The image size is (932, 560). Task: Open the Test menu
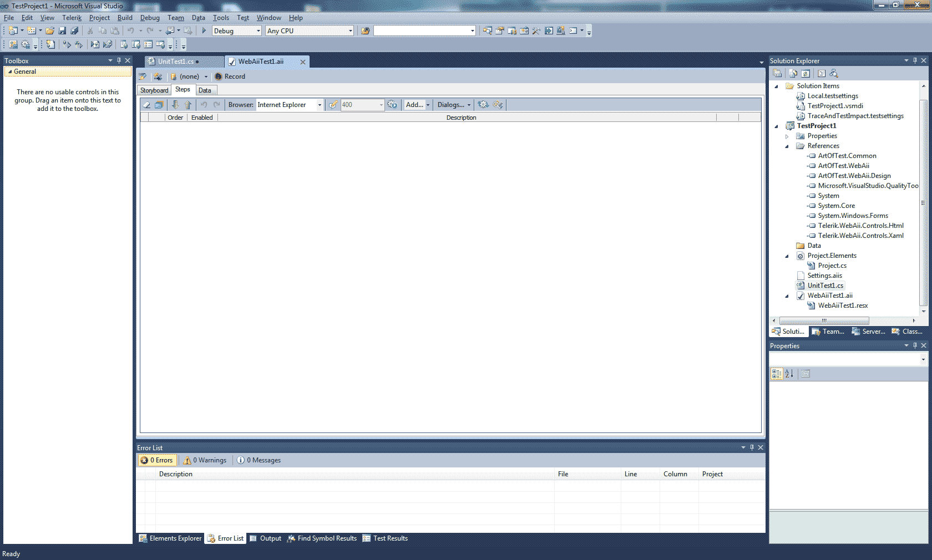click(243, 18)
